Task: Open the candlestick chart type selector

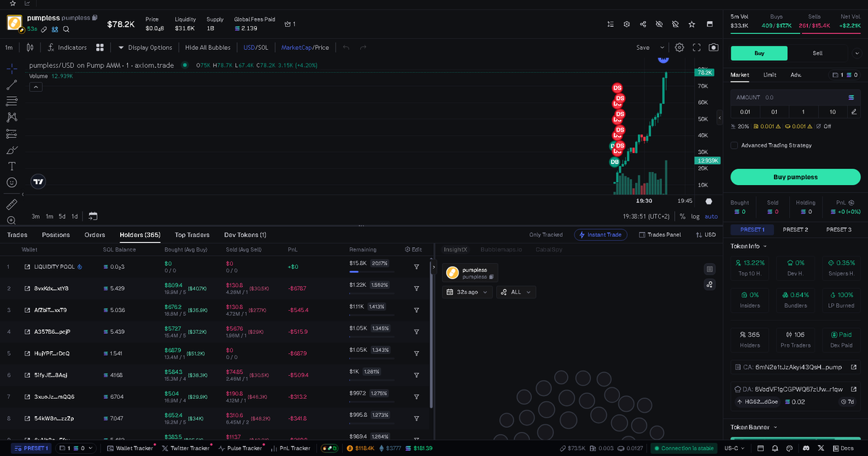Action: [30, 48]
